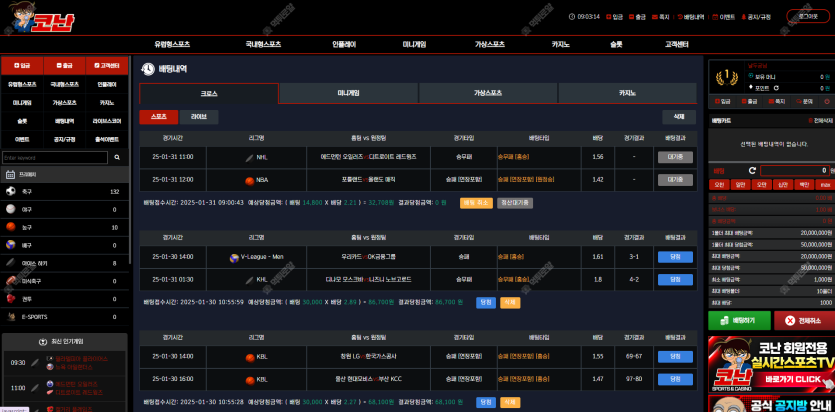Open 출금 withdrawal in top header
This screenshot has height=412, width=835.
point(637,17)
